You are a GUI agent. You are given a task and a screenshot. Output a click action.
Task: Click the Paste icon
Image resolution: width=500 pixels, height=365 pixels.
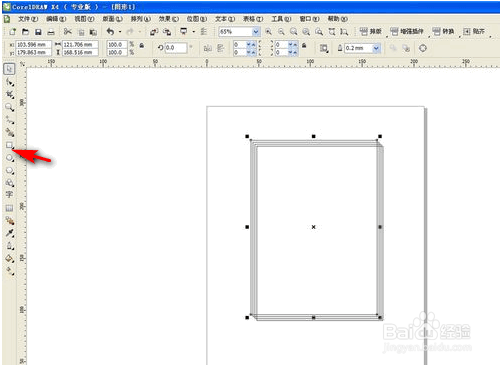tap(94, 32)
